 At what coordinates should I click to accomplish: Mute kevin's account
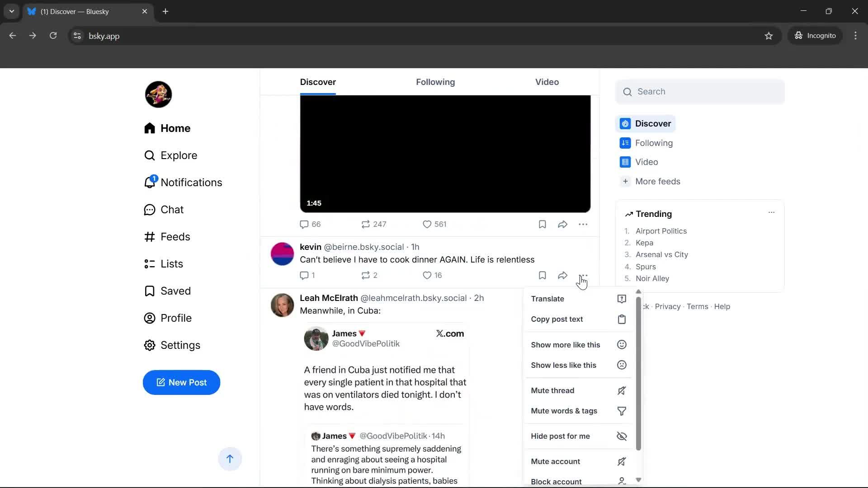pos(556,461)
